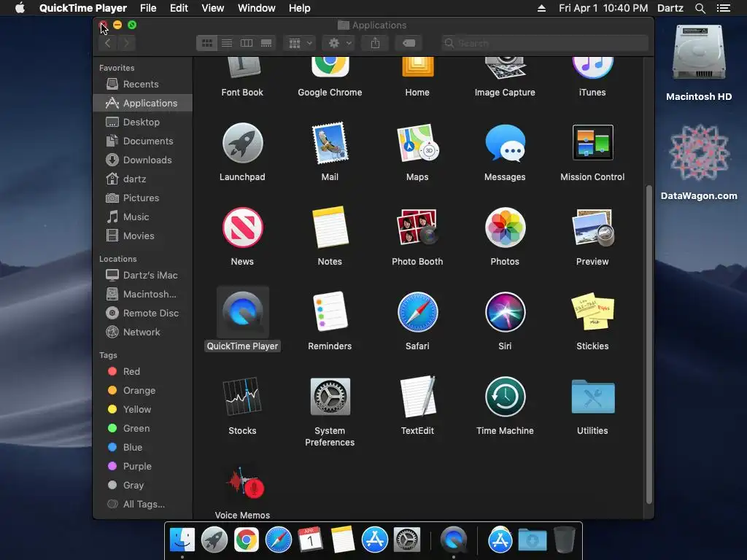
Task: Open the Reminders app icon
Action: pos(330,311)
